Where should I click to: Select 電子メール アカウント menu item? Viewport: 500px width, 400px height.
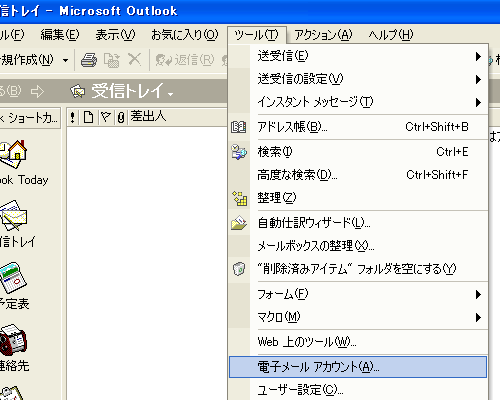click(358, 367)
